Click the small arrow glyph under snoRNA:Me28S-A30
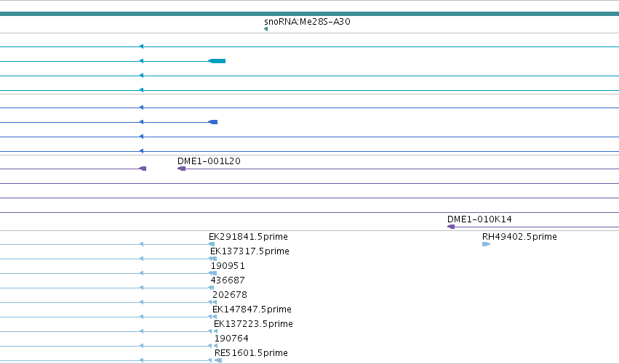 click(265, 29)
